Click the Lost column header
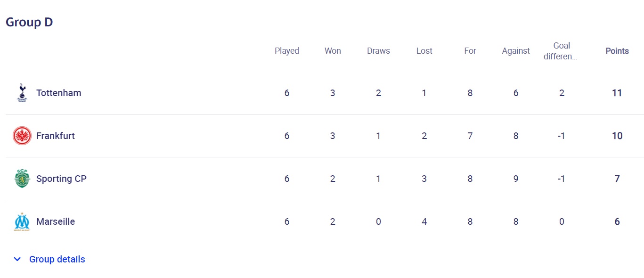 (x=424, y=51)
